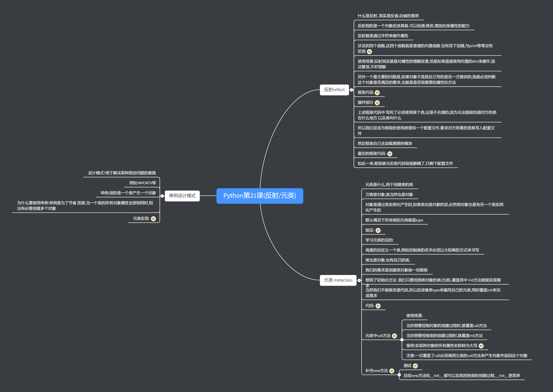This screenshot has width=553, height=392.
Task: Collapse the 元类 metaclass branch
Action: [x=359, y=280]
